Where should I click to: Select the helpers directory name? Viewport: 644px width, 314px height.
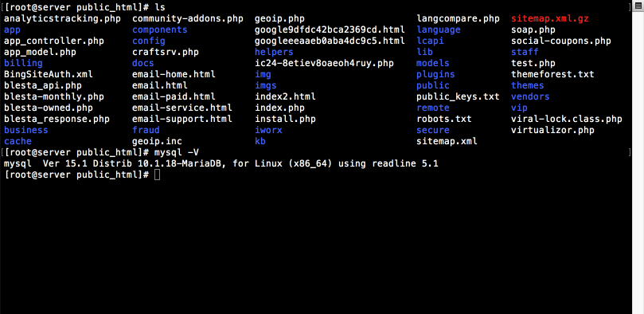(274, 52)
